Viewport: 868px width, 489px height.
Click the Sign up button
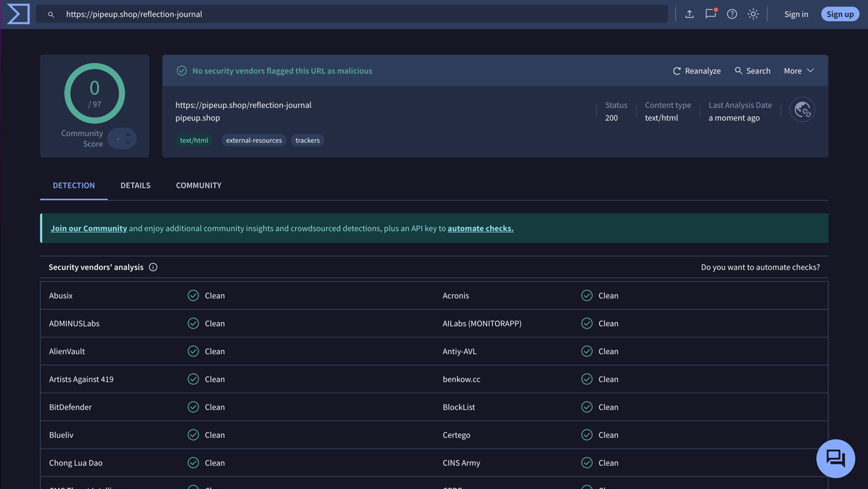coord(840,14)
